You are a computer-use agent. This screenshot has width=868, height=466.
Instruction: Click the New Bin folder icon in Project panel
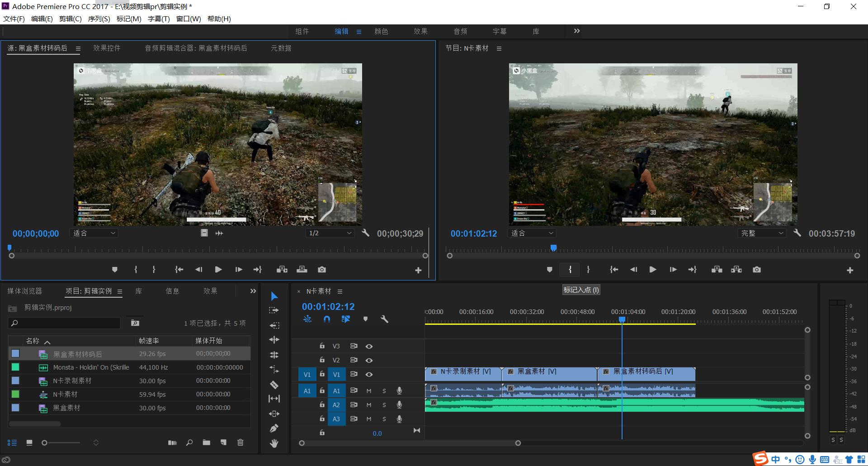(x=207, y=442)
